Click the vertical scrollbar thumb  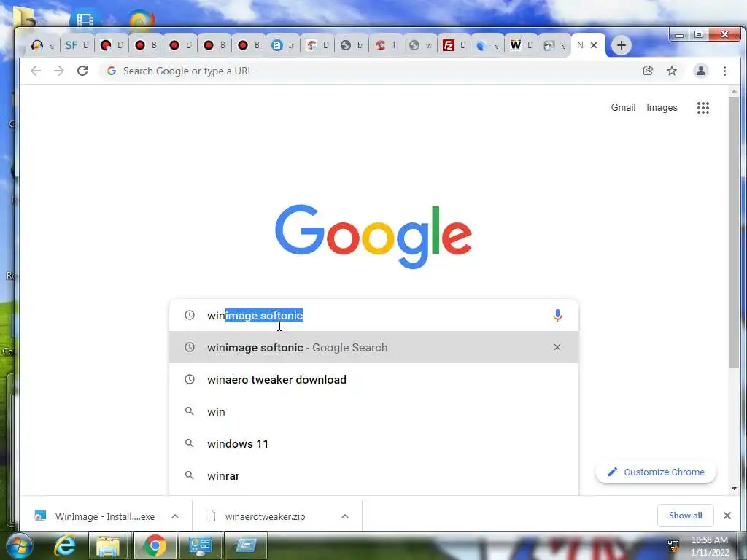click(x=734, y=232)
